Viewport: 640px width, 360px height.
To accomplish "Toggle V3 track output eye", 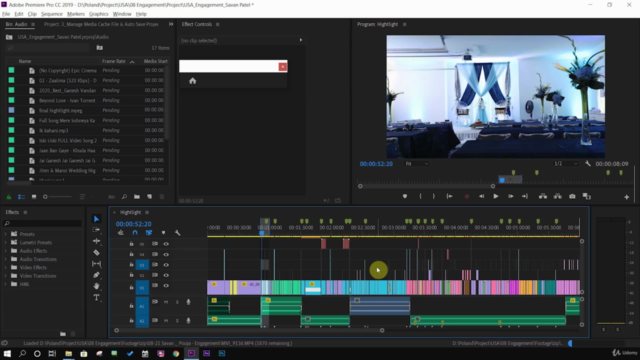I will click(x=166, y=264).
